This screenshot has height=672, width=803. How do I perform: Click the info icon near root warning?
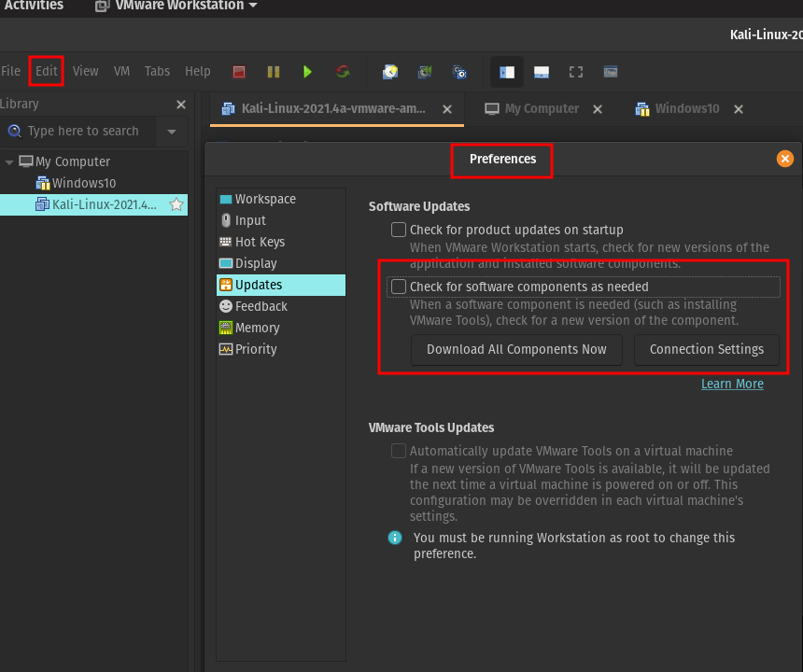coord(395,538)
